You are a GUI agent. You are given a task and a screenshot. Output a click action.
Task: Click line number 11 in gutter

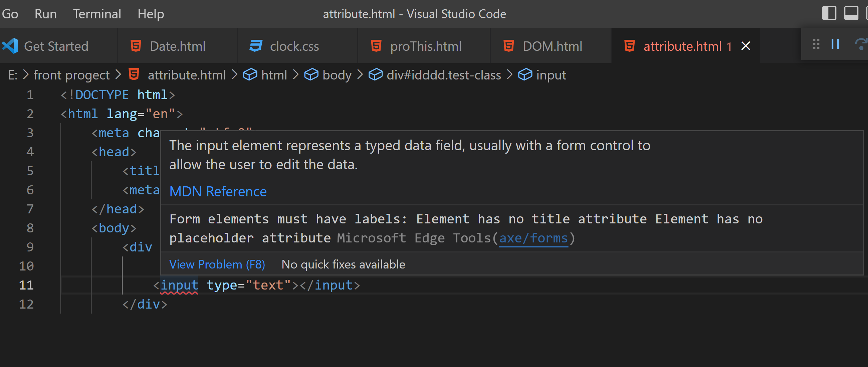click(x=26, y=285)
